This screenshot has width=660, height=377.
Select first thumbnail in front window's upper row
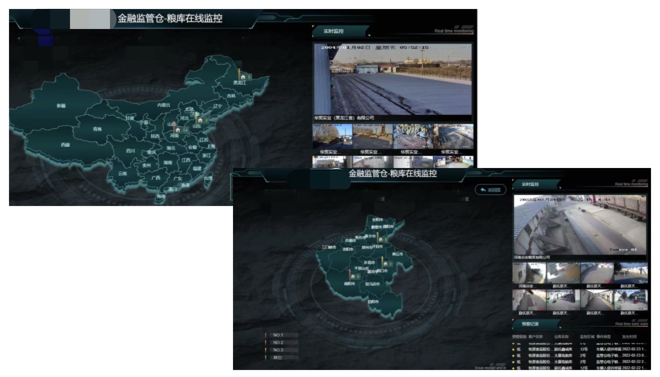(529, 273)
